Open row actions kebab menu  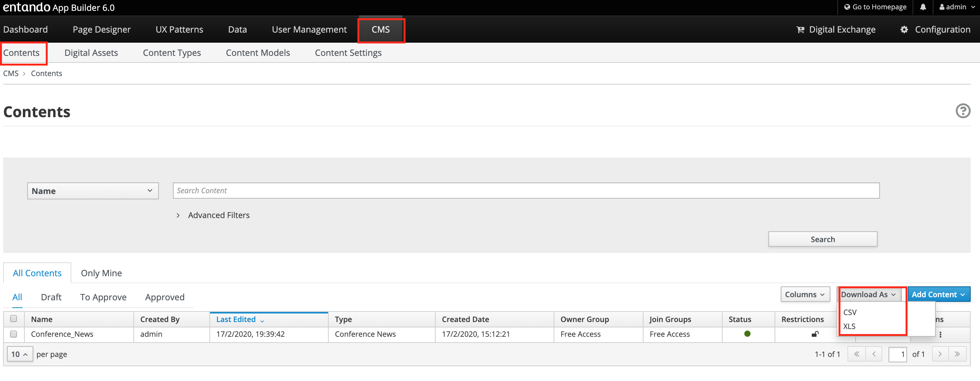point(940,334)
